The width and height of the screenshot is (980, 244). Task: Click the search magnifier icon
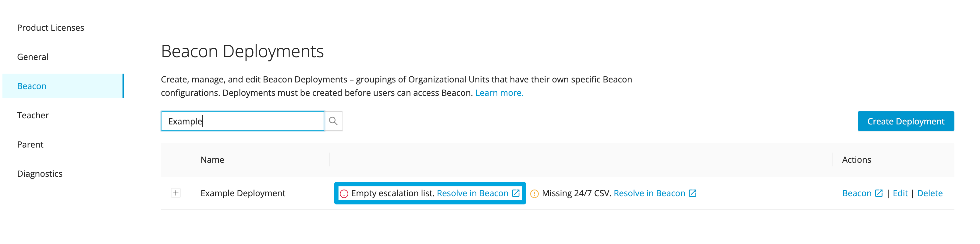[334, 121]
